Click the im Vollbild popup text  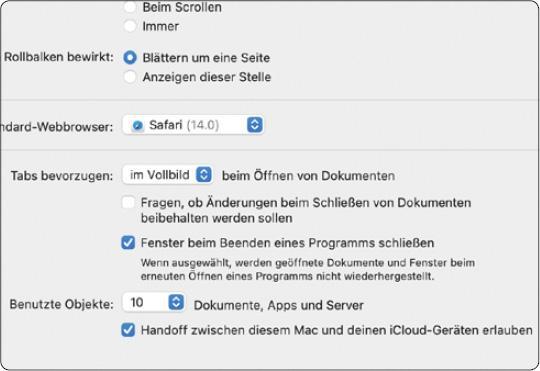[160, 175]
